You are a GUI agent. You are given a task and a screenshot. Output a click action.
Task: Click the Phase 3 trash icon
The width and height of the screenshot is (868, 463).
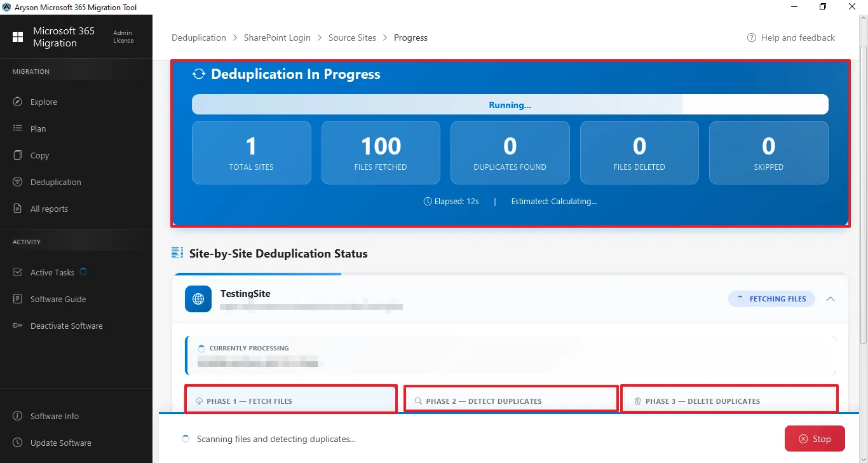[x=637, y=401]
